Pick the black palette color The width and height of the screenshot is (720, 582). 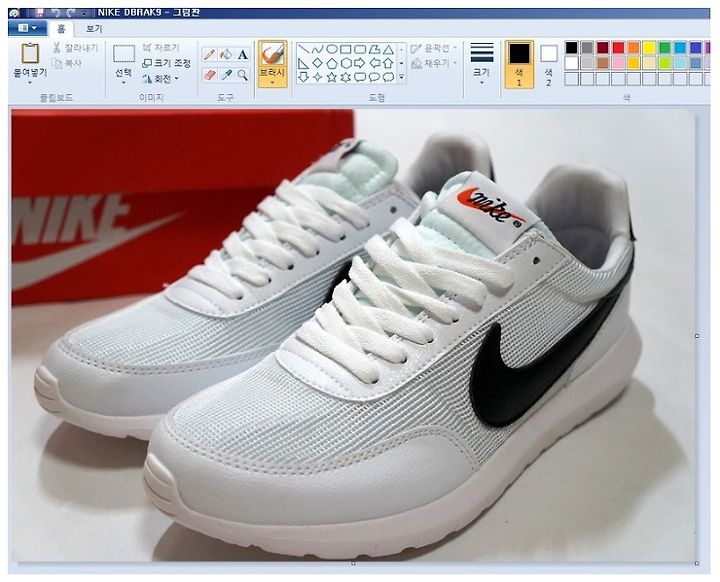click(x=572, y=48)
